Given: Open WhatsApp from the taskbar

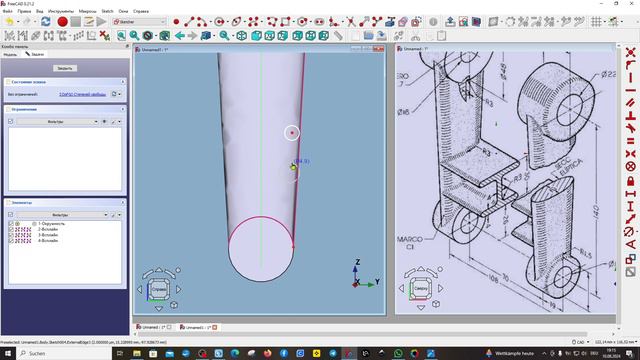Looking at the screenshot, I should [398, 353].
